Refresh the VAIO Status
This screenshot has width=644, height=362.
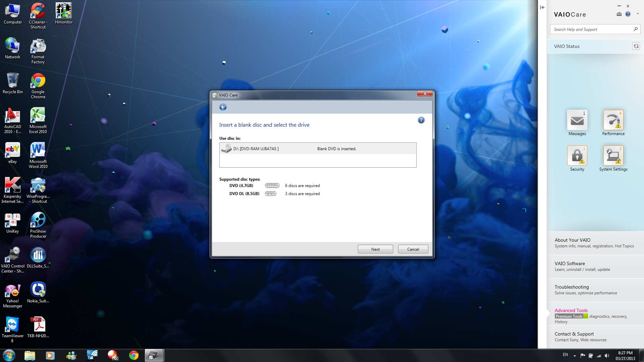click(636, 46)
